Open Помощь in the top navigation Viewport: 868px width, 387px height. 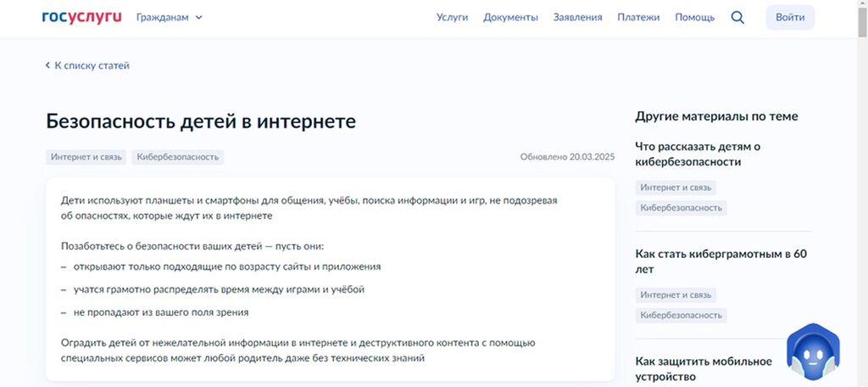(x=694, y=17)
